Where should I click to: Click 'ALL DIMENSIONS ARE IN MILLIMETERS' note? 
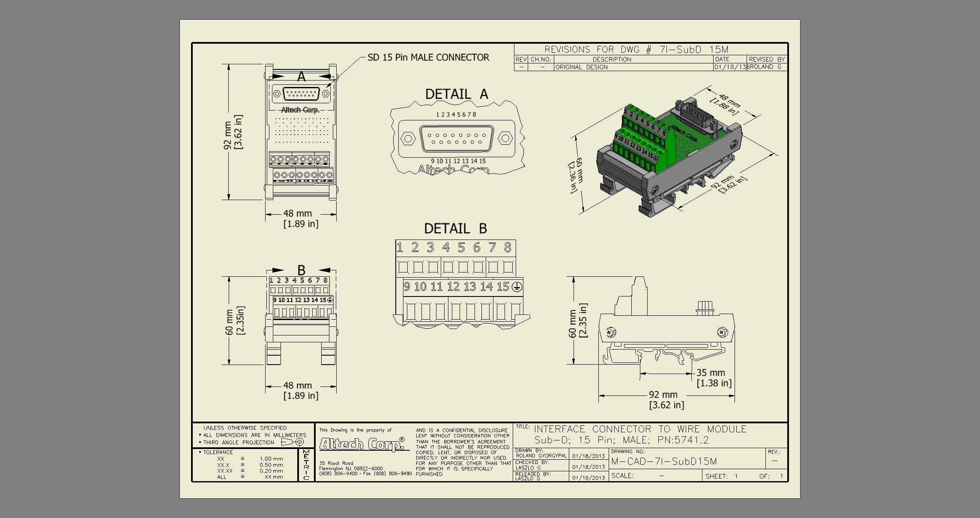[x=254, y=435]
